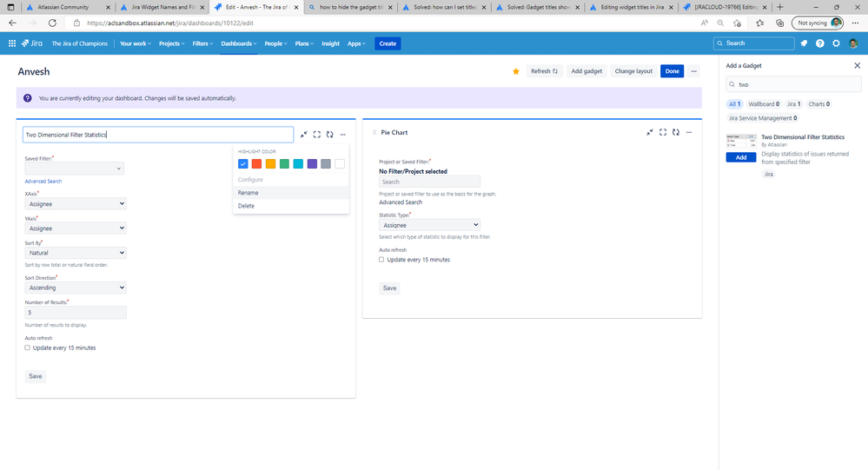868x470 pixels.
Task: Click the Number of Results field
Action: [x=76, y=312]
